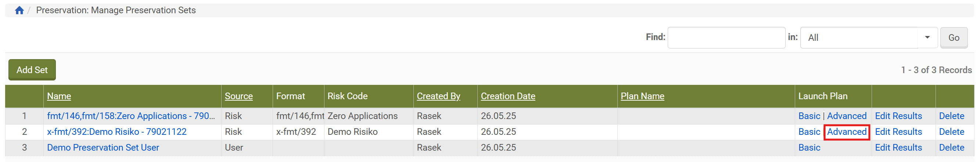Launch Advanced plan for Demo Risiko set
This screenshot has width=980, height=162.
[x=847, y=132]
